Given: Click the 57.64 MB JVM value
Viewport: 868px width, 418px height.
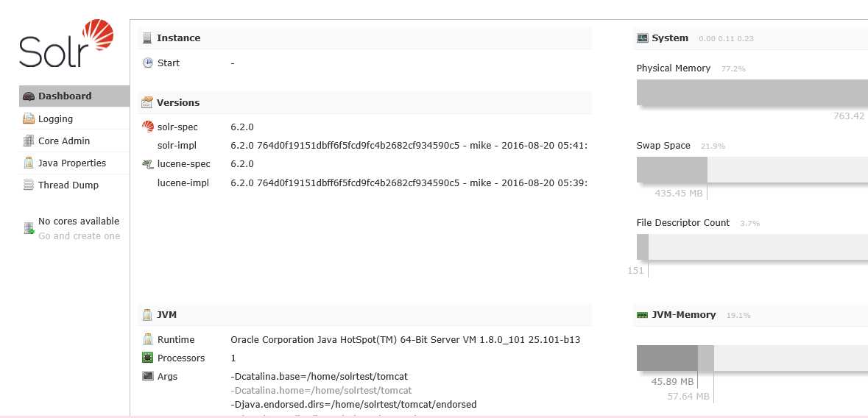Looking at the screenshot, I should tap(688, 397).
